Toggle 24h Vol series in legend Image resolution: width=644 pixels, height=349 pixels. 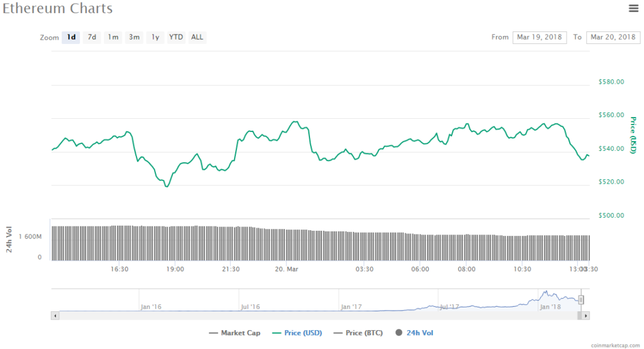[414, 333]
